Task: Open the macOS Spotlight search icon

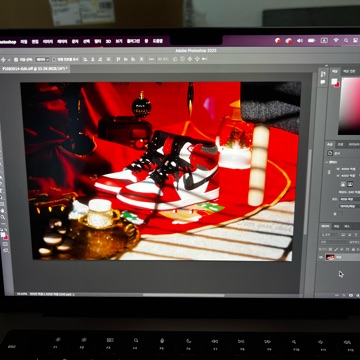Action: (346, 40)
